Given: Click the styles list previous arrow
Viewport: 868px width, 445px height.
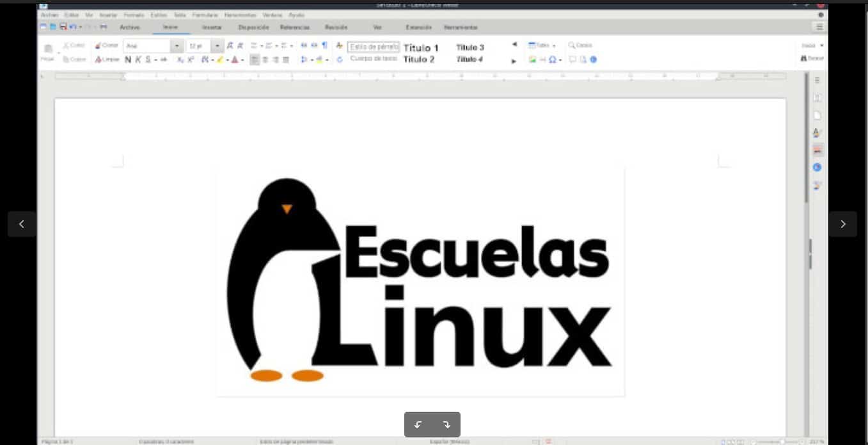Looking at the screenshot, I should click(514, 45).
